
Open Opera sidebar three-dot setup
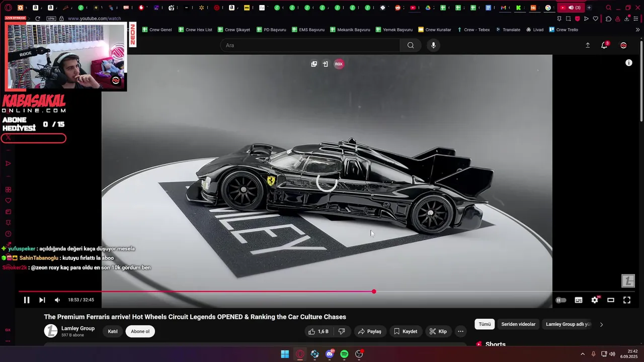click(x=8, y=341)
